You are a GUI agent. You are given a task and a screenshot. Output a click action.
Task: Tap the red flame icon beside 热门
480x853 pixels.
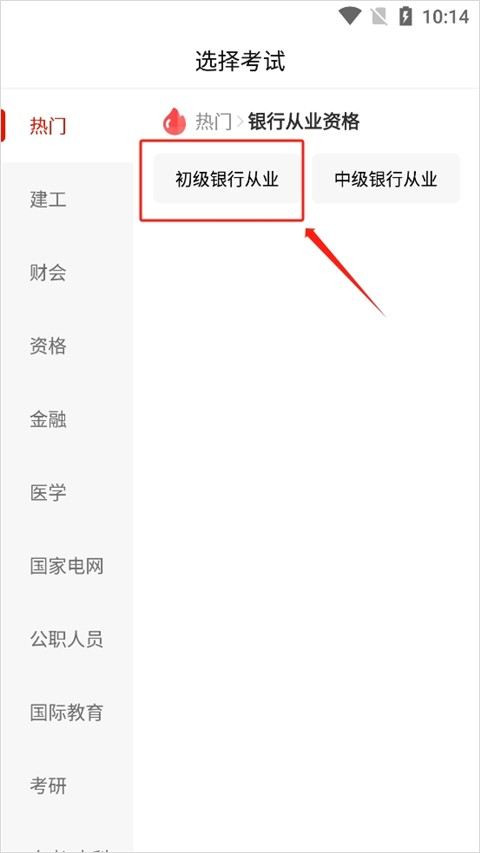click(174, 121)
